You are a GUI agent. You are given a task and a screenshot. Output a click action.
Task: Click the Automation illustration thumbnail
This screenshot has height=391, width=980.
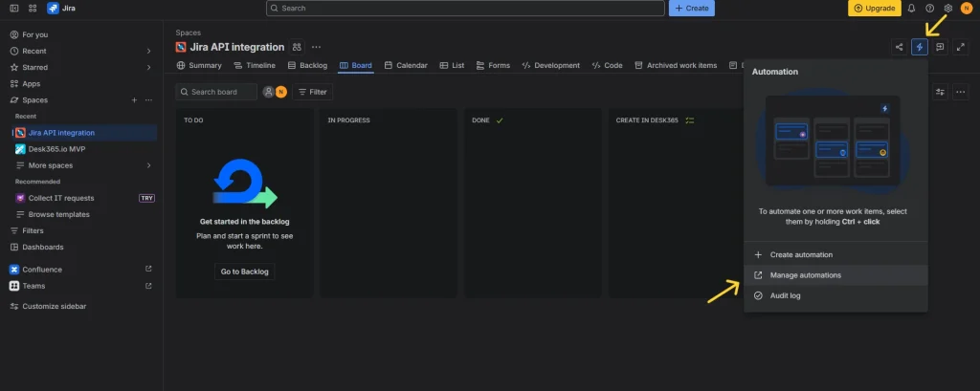(x=833, y=141)
